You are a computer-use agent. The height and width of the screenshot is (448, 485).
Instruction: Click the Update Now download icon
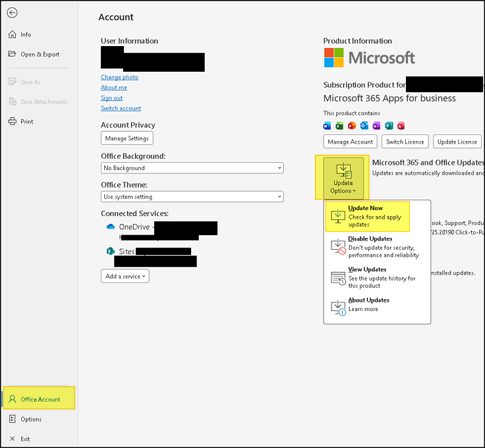point(338,216)
